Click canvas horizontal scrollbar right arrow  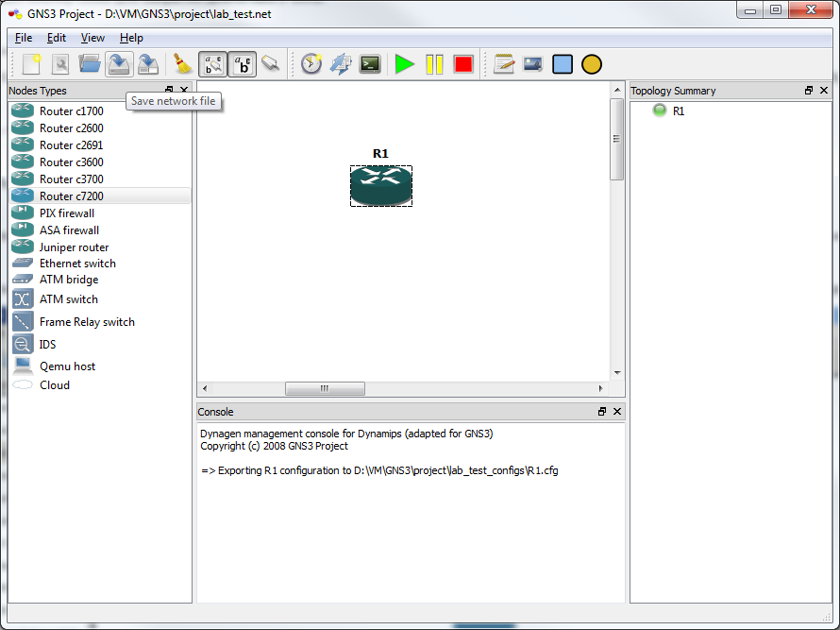[600, 388]
